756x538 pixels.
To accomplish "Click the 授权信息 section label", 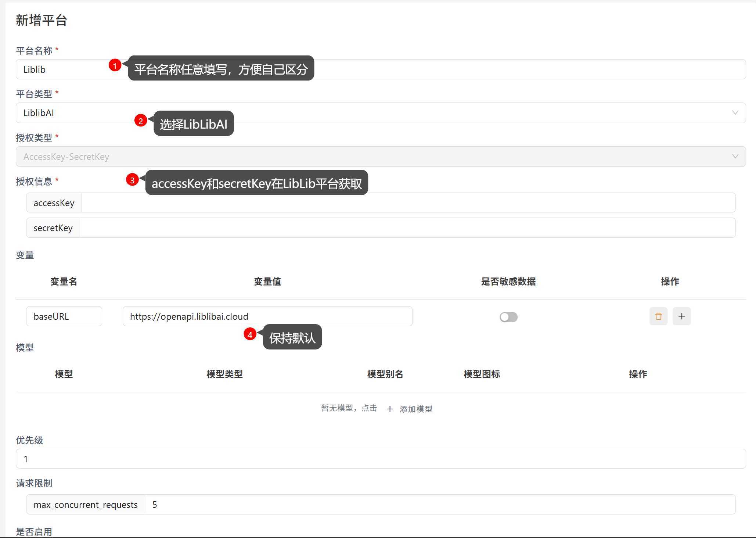I will 34,181.
